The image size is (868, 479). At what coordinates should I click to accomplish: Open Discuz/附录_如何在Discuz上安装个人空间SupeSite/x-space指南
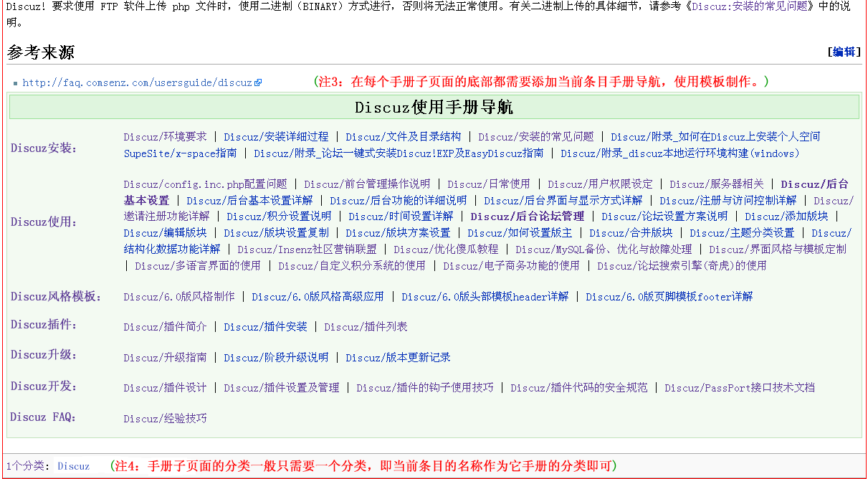[715, 136]
